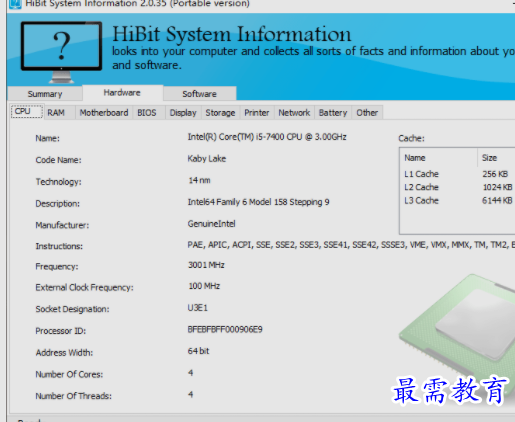Switch to the Printer sub-tab
515x422 pixels.
(257, 113)
